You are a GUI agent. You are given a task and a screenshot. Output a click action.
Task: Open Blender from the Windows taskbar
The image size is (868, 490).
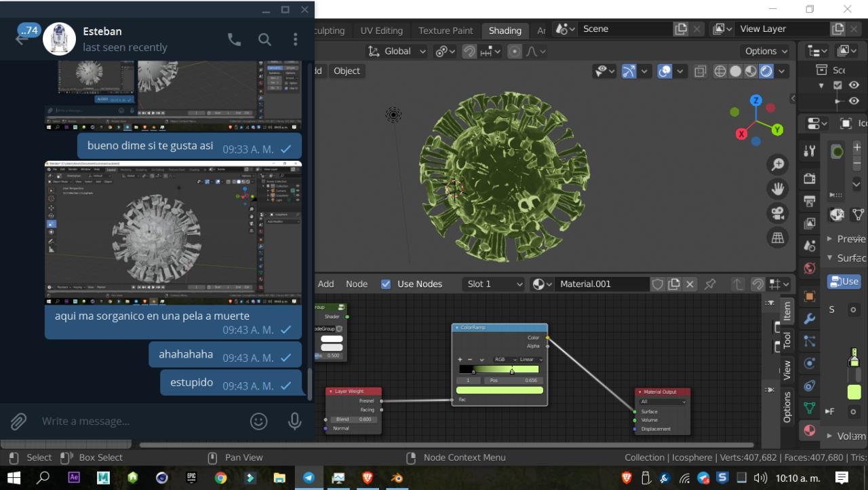click(396, 478)
